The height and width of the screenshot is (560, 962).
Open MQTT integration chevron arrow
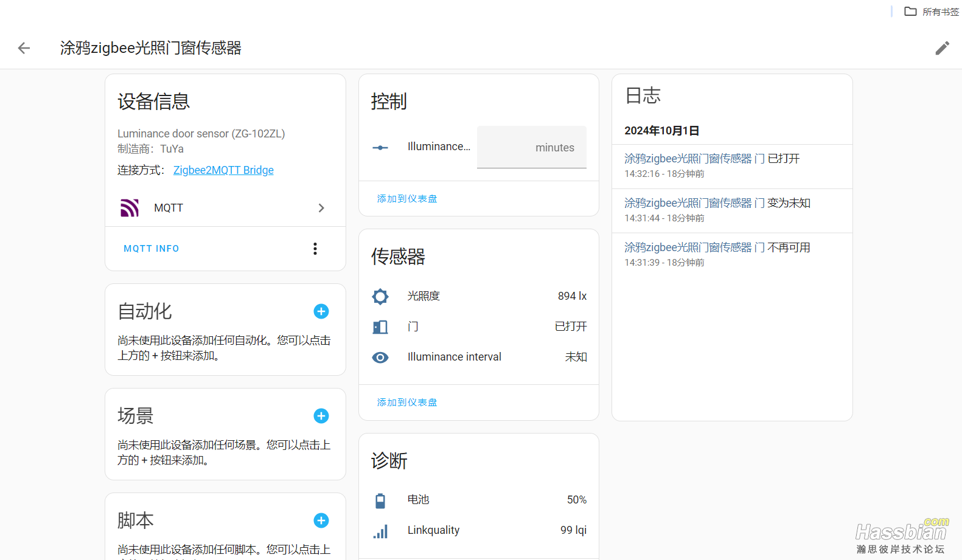(321, 208)
